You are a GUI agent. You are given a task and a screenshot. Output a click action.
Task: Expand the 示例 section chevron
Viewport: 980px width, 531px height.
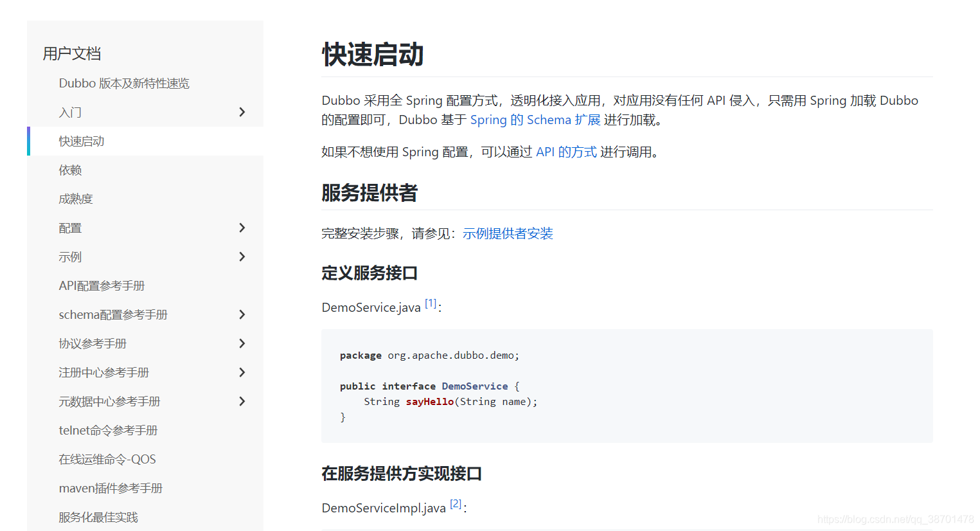pos(242,256)
